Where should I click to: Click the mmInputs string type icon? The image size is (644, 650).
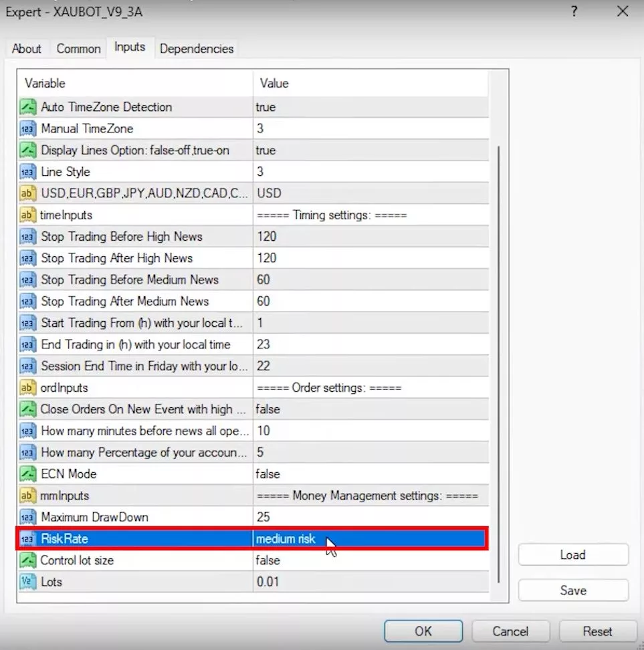point(28,496)
